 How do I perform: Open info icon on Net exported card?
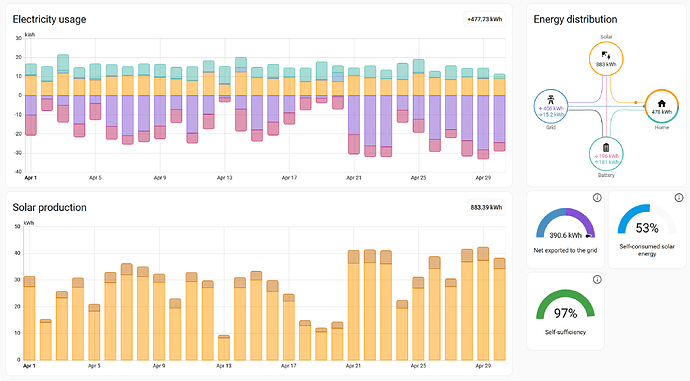coord(597,198)
